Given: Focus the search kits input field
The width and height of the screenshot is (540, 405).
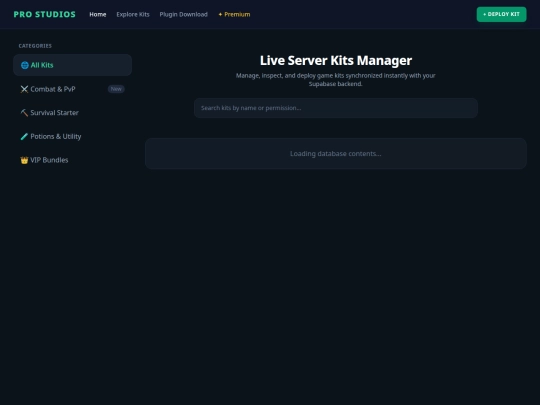Looking at the screenshot, I should click(336, 108).
